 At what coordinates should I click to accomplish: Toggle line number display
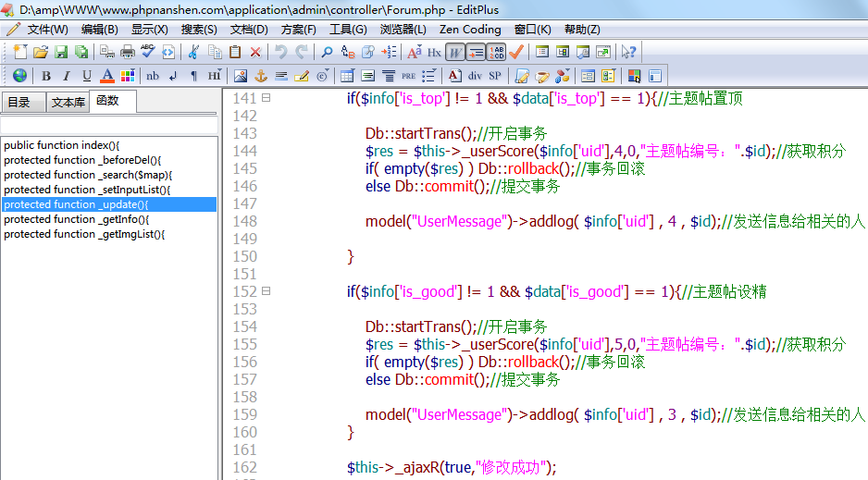(x=496, y=52)
